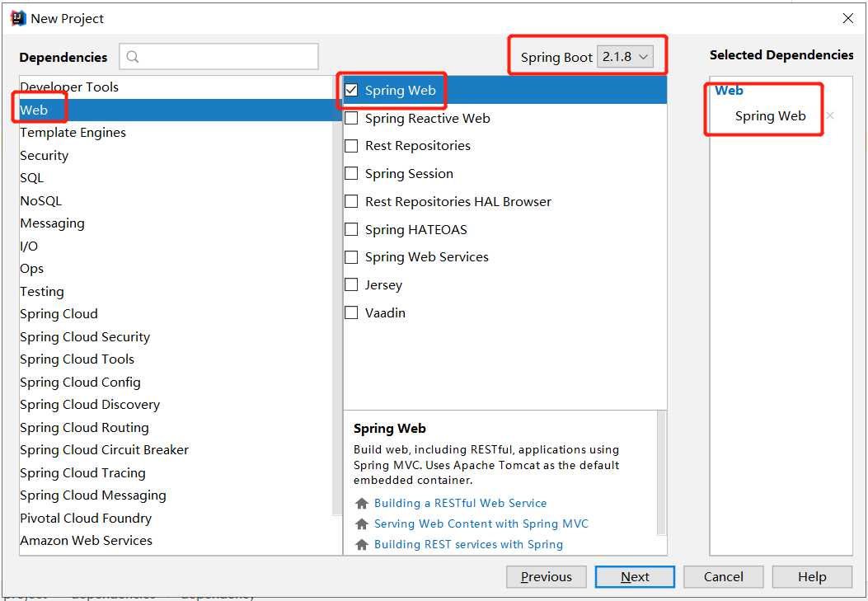Choose the Testing category
This screenshot has width=868, height=601.
[x=176, y=291]
